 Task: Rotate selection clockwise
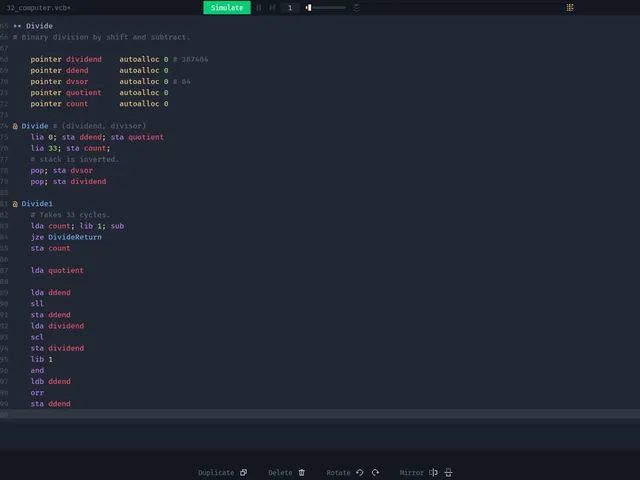pyautogui.click(x=376, y=472)
